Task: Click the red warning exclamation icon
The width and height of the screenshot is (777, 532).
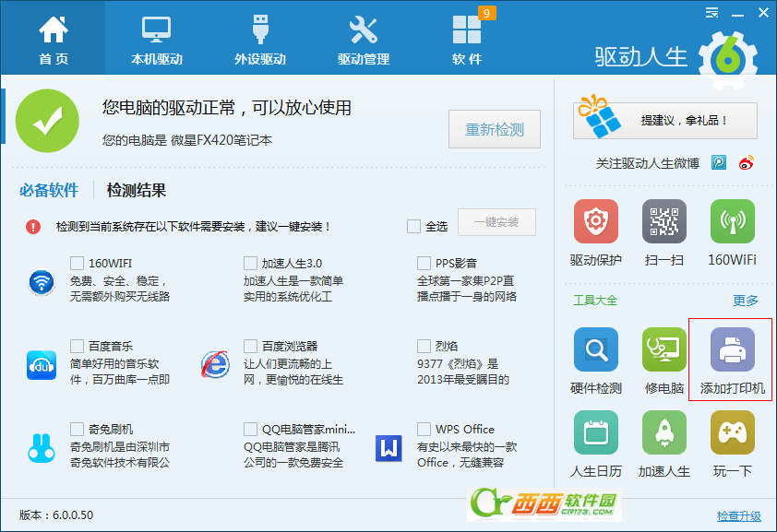Action: (x=33, y=227)
